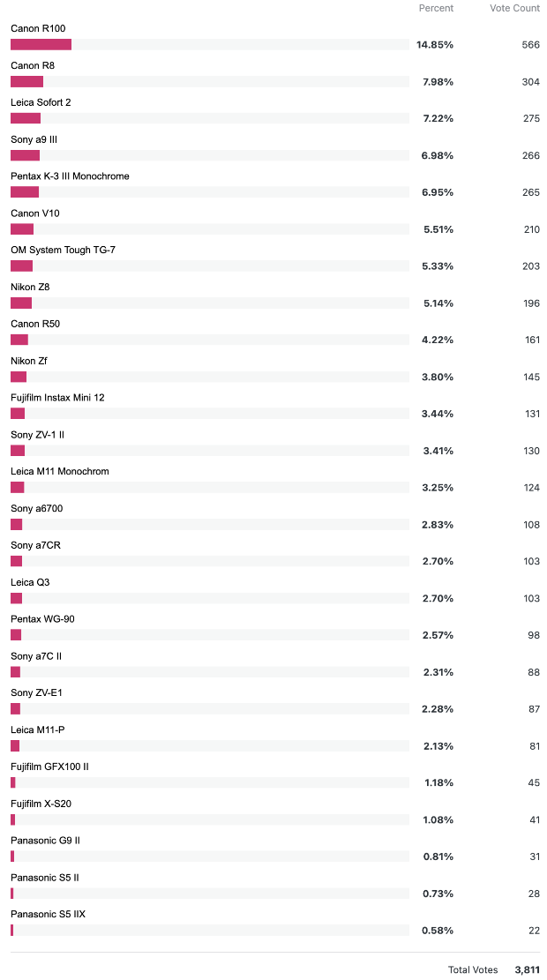Click the Pentax WG-90 vote count 98

(533, 635)
